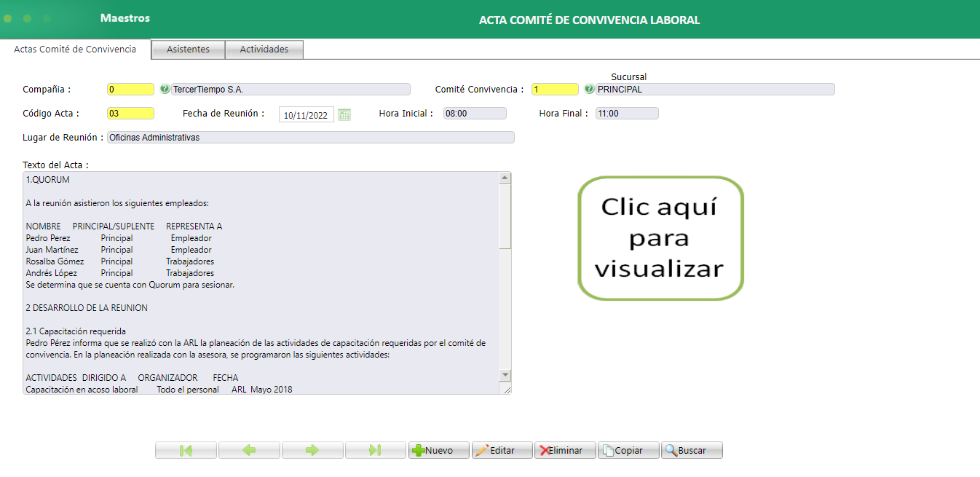Image resolution: width=980 pixels, height=477 pixels.
Task: Click the 'Clic aquí para visualizar' button
Action: (x=660, y=238)
